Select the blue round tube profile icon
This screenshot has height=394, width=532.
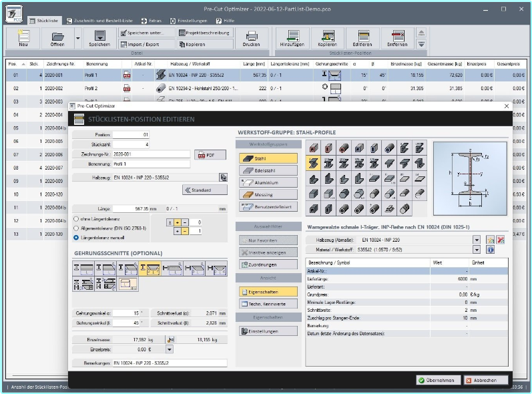point(389,148)
